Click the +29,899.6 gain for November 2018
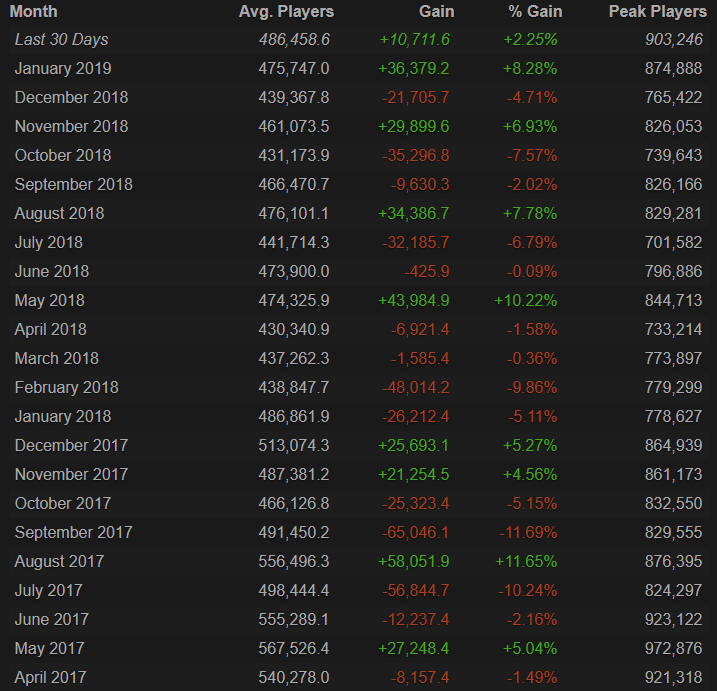This screenshot has height=691, width=717. tap(414, 127)
